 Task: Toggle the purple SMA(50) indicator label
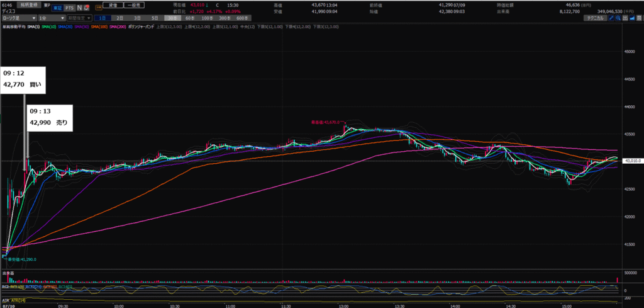pos(81,26)
